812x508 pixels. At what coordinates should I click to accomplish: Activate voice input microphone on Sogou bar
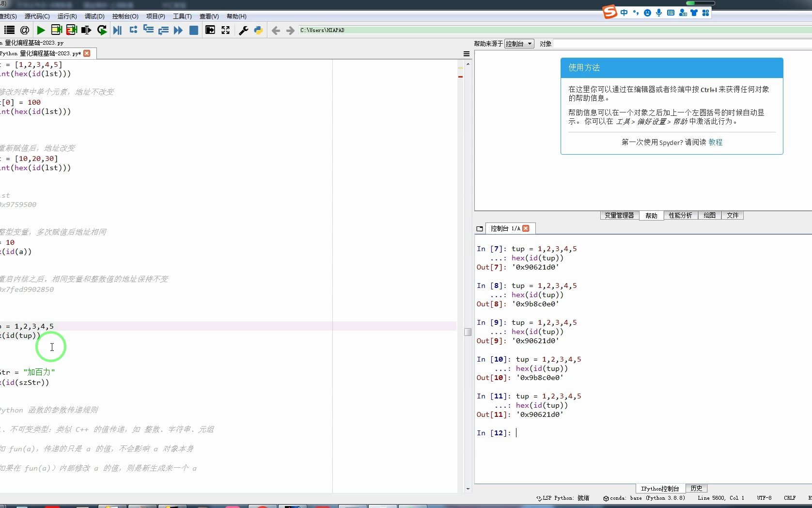(x=659, y=13)
